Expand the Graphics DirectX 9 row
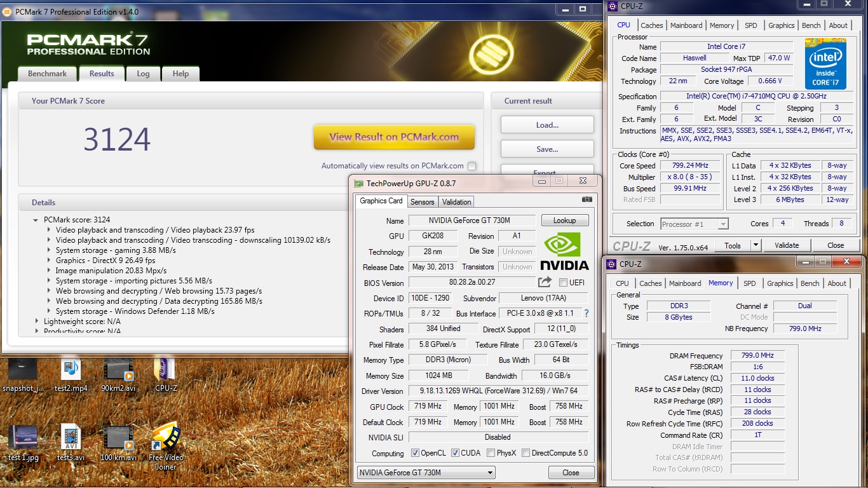868x488 pixels. [x=49, y=261]
